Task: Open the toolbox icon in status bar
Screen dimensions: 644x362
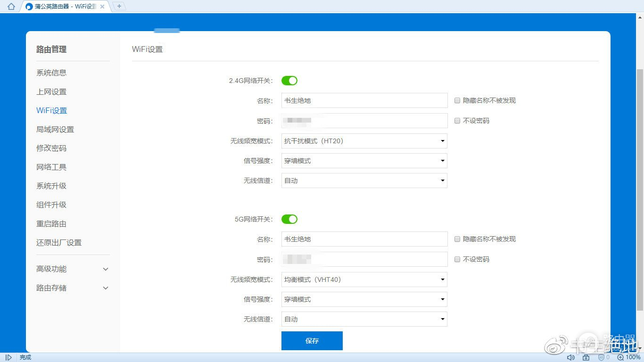Action: (586, 357)
